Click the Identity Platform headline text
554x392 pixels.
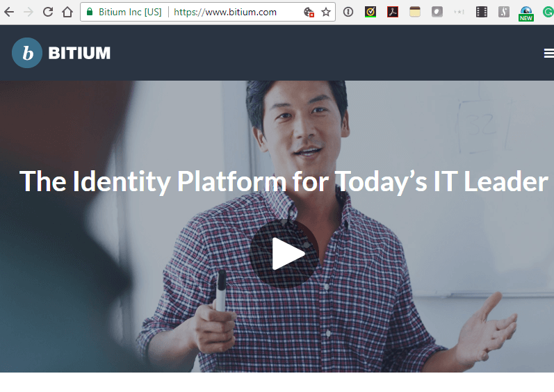(x=284, y=181)
